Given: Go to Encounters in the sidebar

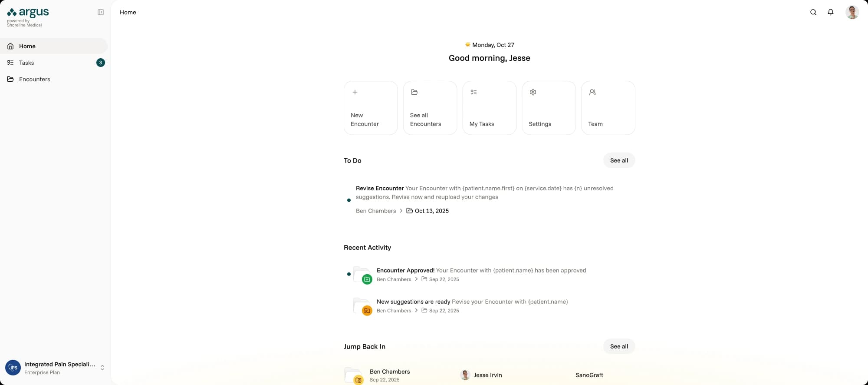Looking at the screenshot, I should point(34,79).
